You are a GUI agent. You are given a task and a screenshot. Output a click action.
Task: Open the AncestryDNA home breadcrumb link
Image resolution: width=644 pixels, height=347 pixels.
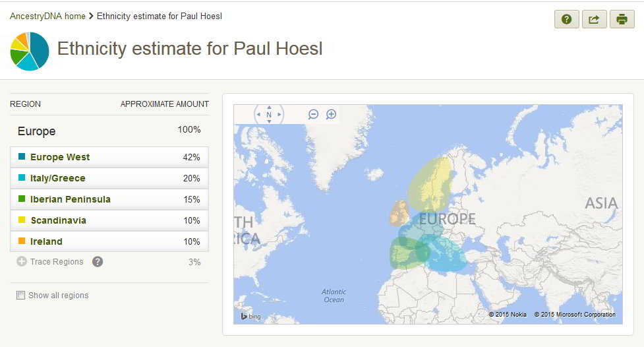pos(47,16)
